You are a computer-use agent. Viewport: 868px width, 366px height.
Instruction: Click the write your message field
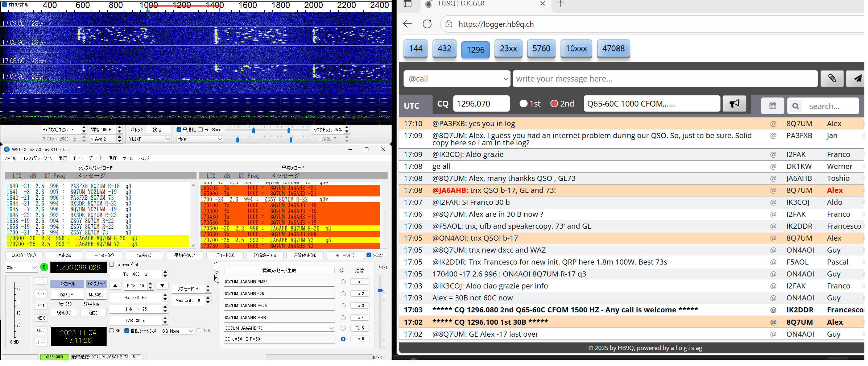click(665, 79)
